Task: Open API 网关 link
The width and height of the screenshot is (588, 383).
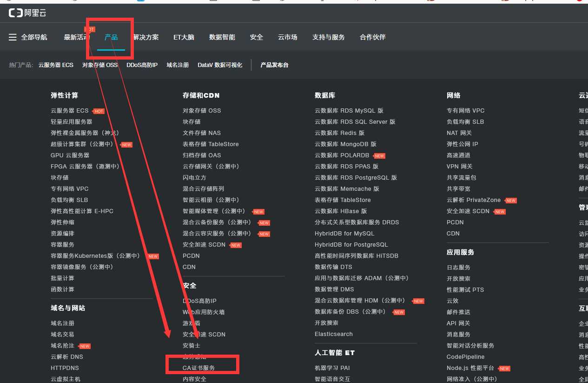Action: [x=458, y=323]
